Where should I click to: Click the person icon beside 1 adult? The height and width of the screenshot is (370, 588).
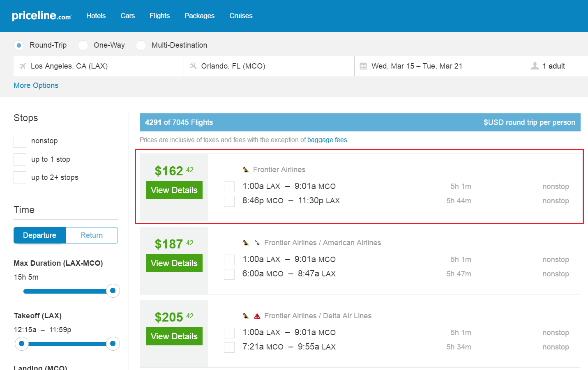point(535,66)
